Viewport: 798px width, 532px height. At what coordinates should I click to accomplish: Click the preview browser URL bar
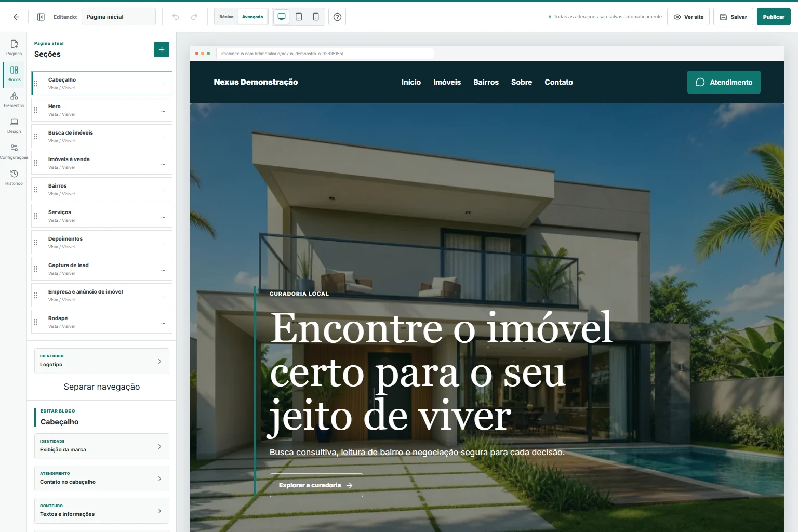coord(325,54)
